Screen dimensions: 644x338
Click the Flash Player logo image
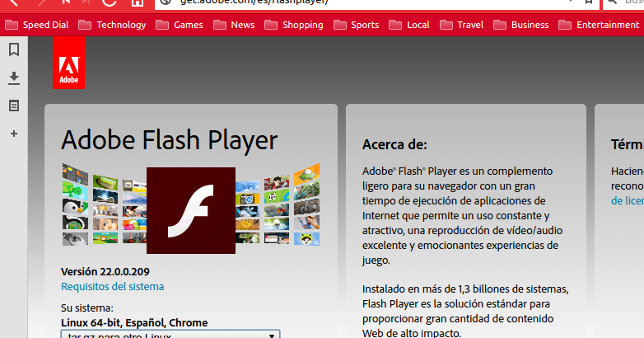[191, 210]
